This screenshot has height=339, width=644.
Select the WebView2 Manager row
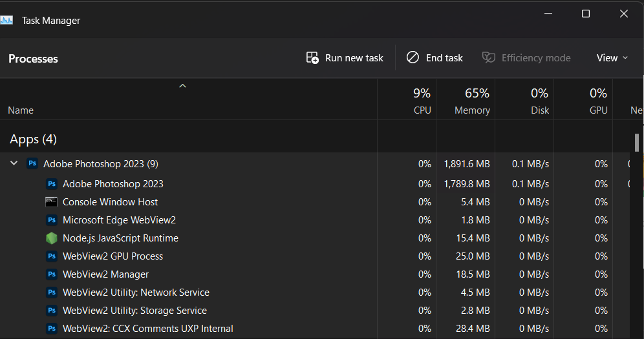click(x=315, y=274)
